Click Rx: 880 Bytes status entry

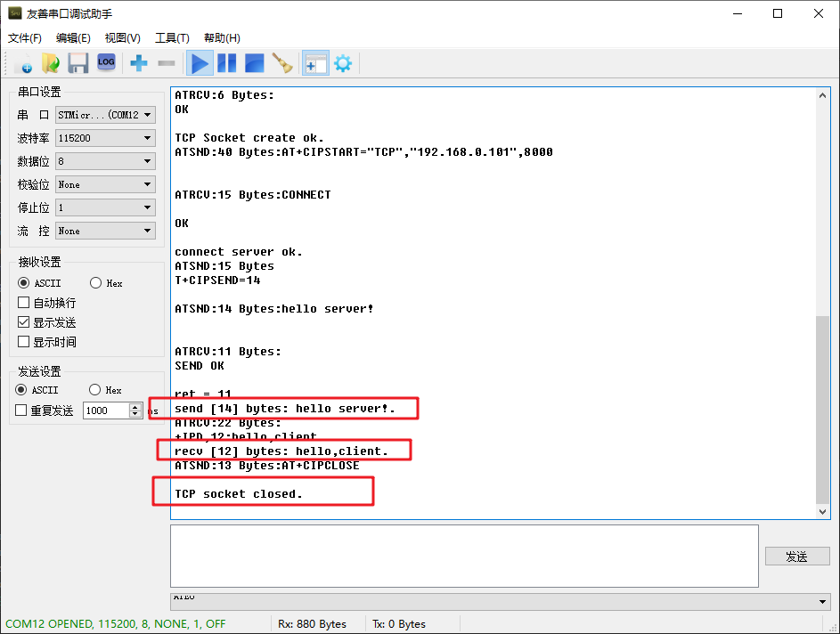pyautogui.click(x=312, y=624)
